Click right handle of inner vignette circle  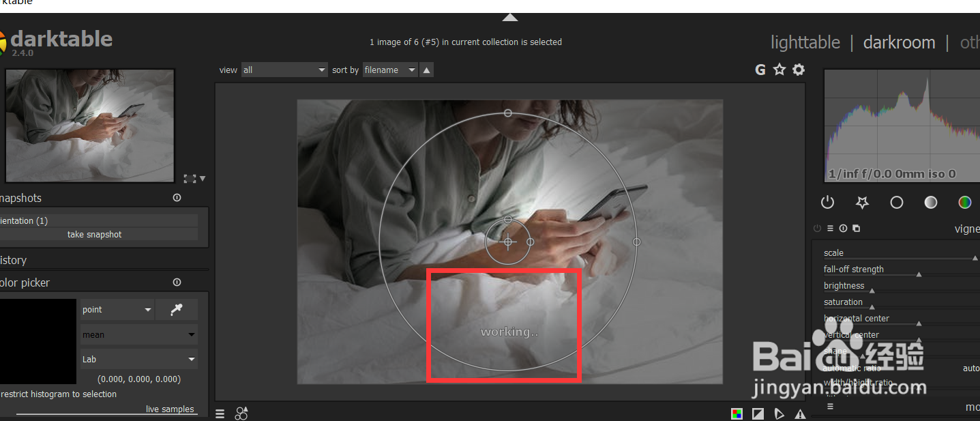[x=531, y=242]
